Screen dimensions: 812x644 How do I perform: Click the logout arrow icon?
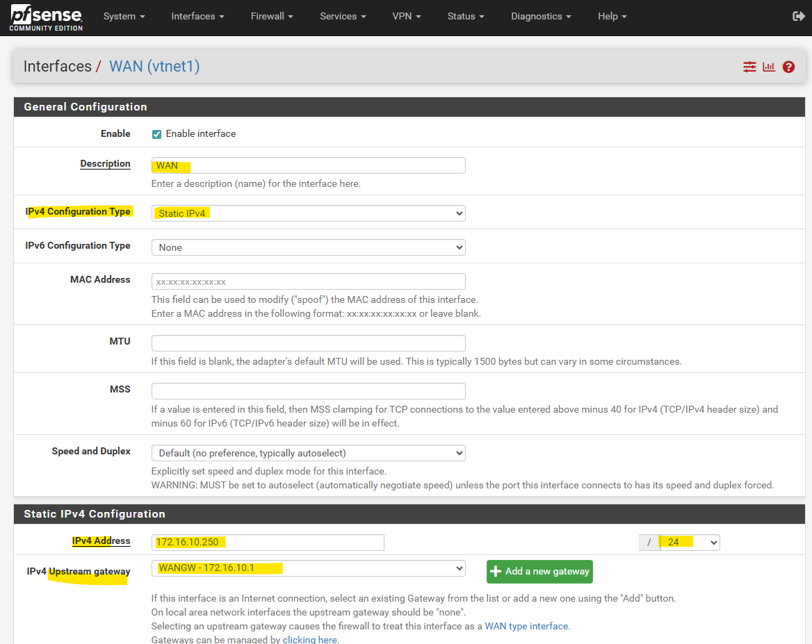tap(798, 16)
